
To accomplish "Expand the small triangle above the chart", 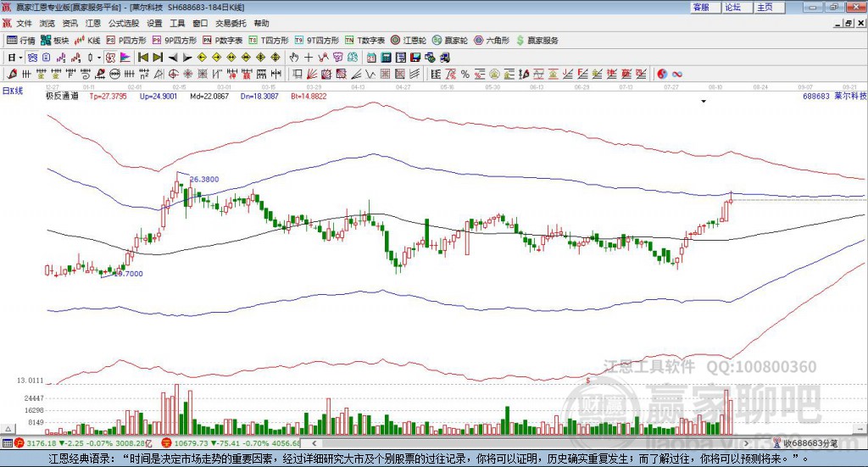I will [704, 102].
